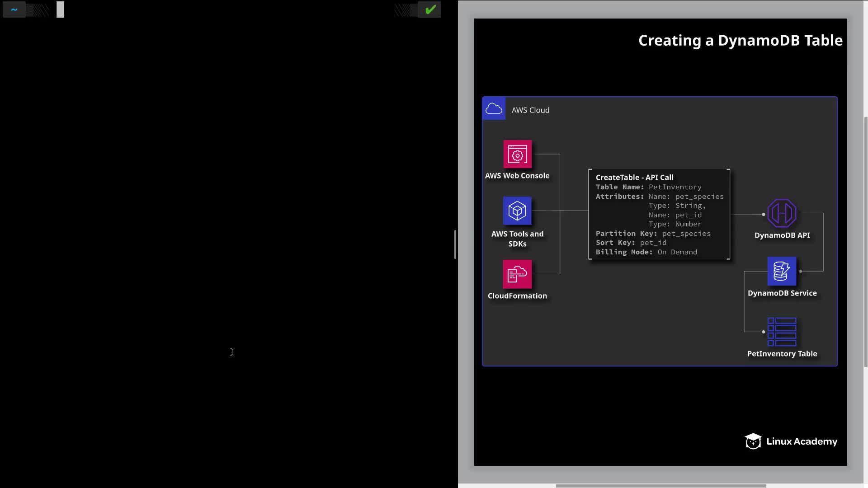Click the Partition Key pet_species line
Screen dimensions: 868x488
coord(653,234)
